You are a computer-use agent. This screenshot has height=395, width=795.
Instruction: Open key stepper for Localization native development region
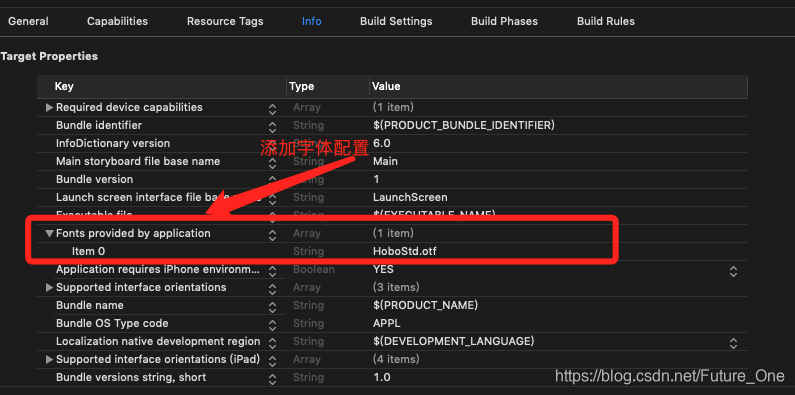click(272, 343)
